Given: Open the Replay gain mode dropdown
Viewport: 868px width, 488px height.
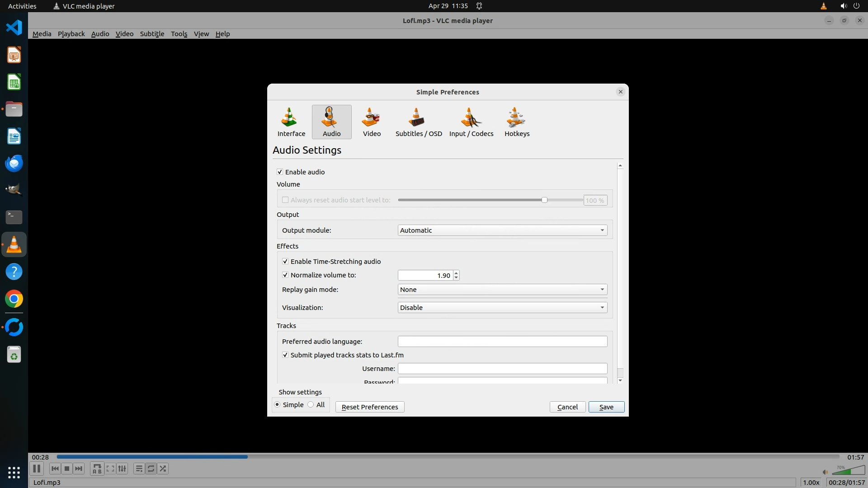Looking at the screenshot, I should pos(502,290).
